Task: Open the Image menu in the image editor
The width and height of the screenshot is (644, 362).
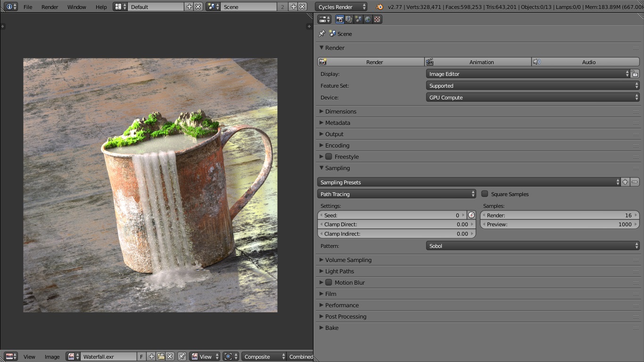Action: tap(52, 357)
